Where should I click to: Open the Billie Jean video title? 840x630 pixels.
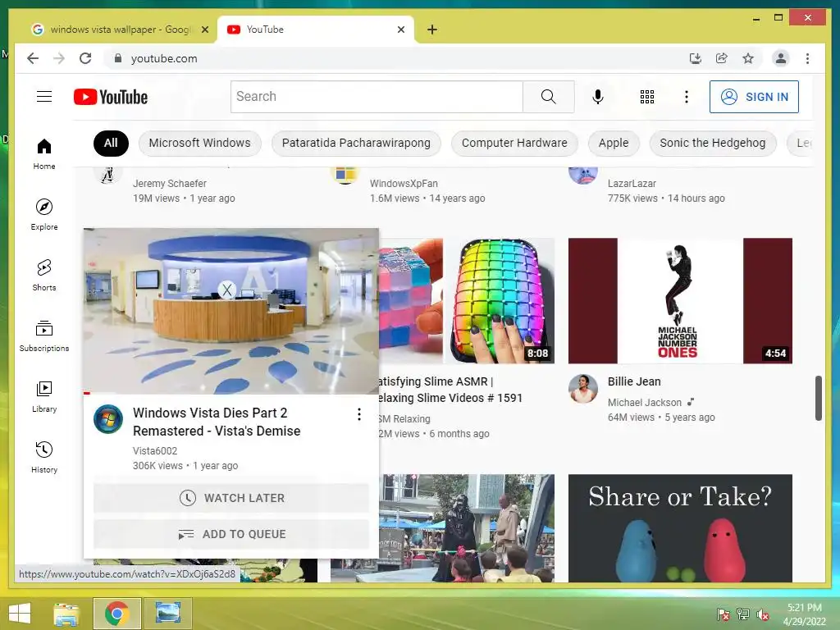pyautogui.click(x=634, y=381)
